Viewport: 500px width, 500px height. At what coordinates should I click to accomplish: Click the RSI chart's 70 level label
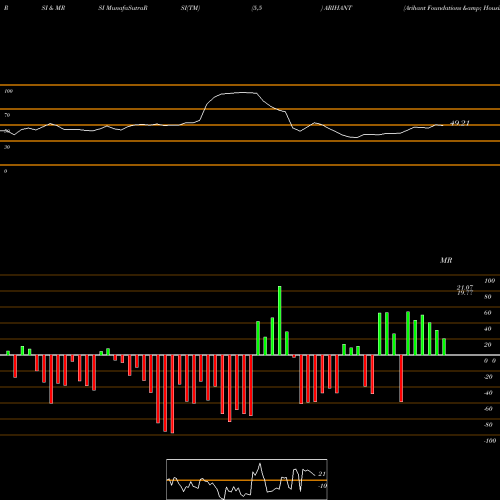point(7,115)
